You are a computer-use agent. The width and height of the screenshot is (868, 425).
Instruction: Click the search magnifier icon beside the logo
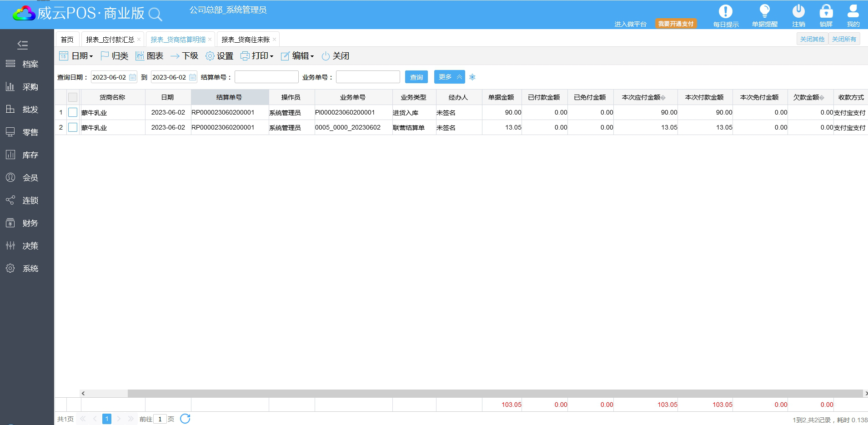point(156,14)
